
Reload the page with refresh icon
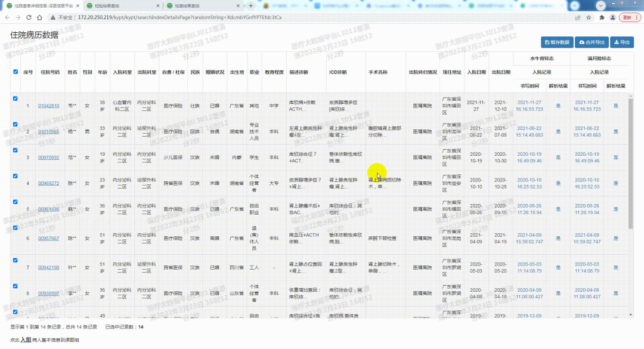(x=29, y=18)
